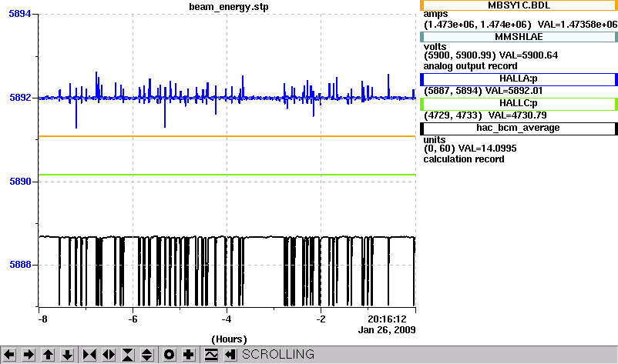Click the vertical hourglass value-axis zoom icon
Screen dimensions: 618x364
(128, 355)
